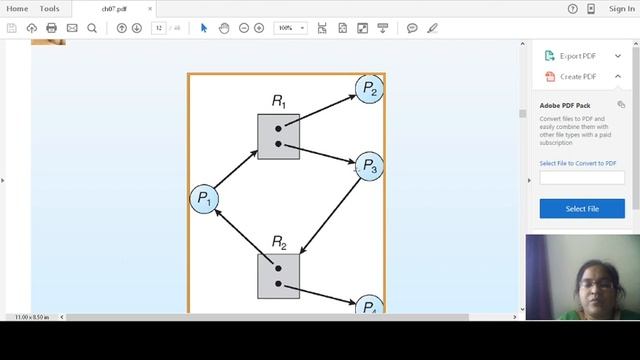Switch to full screen mode icon
Viewport: 640px width, 360px height.
(x=362, y=28)
